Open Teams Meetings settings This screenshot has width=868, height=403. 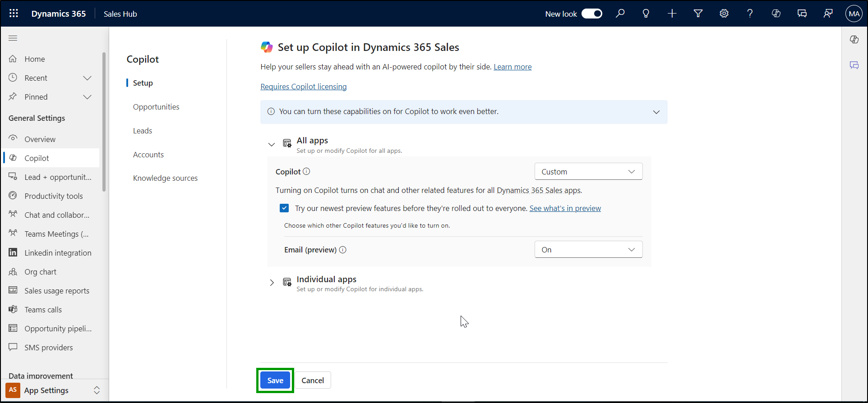coord(51,234)
